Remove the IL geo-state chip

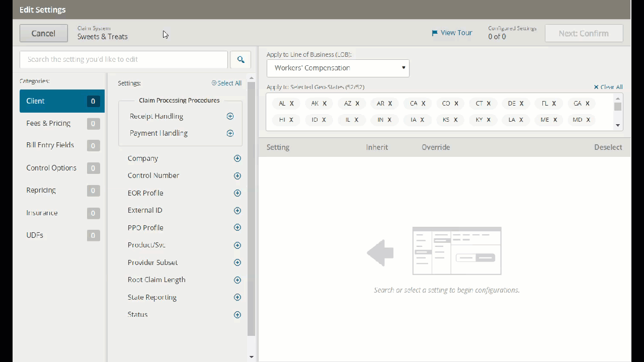tap(356, 120)
